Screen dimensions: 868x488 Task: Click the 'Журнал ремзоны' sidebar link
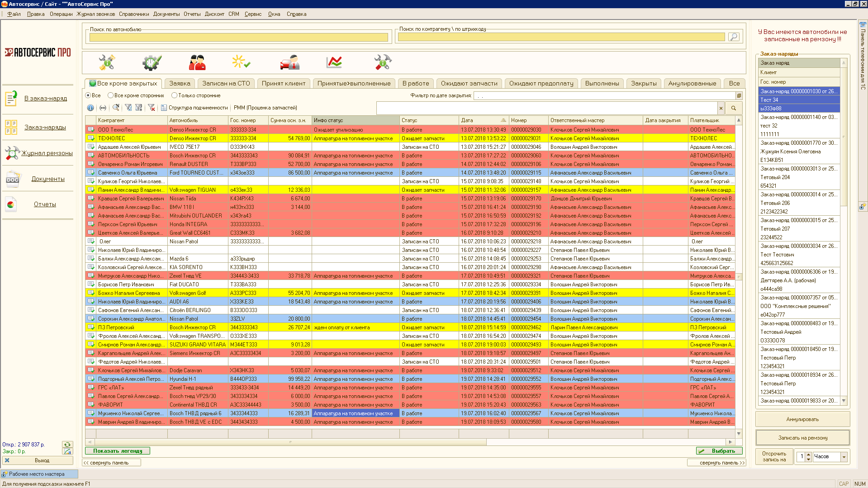tap(47, 153)
